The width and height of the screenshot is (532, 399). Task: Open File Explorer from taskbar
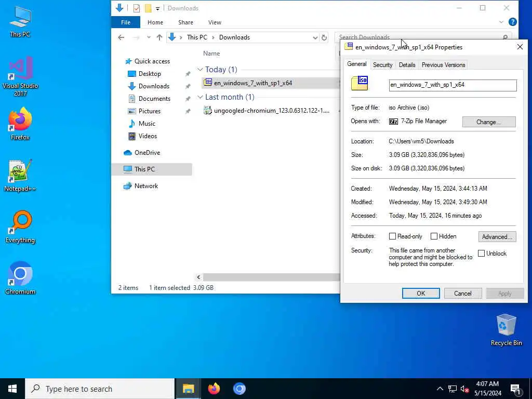(x=188, y=389)
